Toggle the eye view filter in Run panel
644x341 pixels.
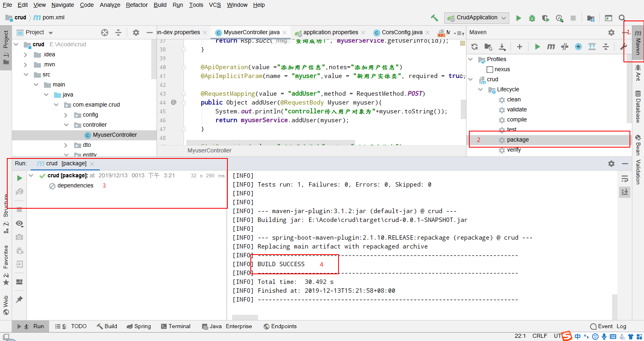19,224
